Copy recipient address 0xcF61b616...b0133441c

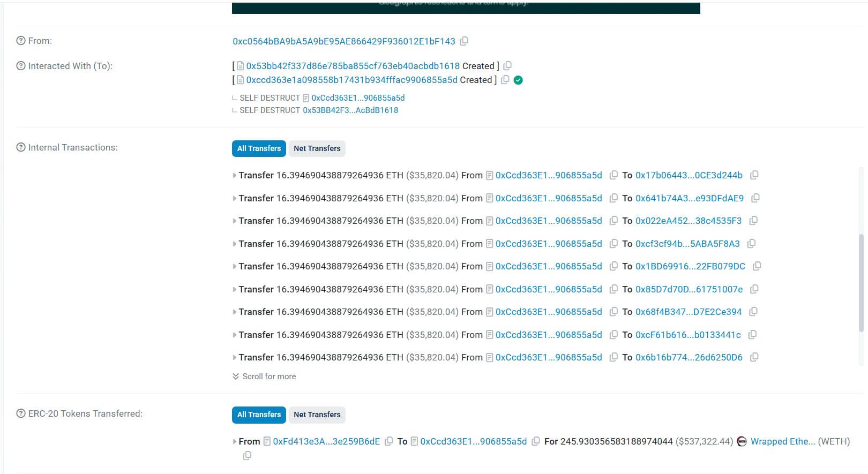752,335
